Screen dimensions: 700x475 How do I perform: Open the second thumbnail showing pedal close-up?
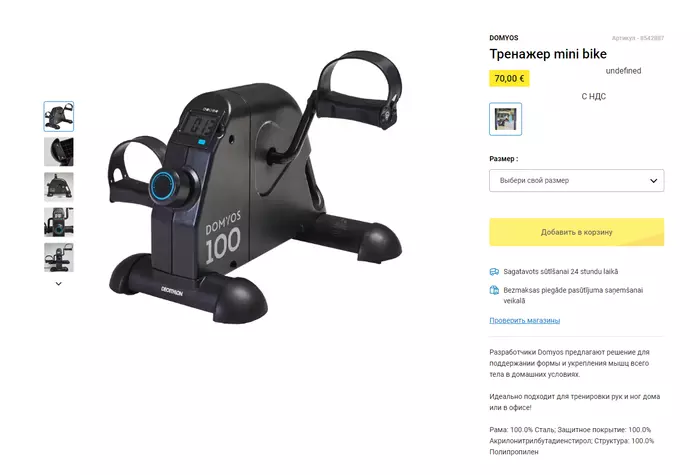point(58,152)
